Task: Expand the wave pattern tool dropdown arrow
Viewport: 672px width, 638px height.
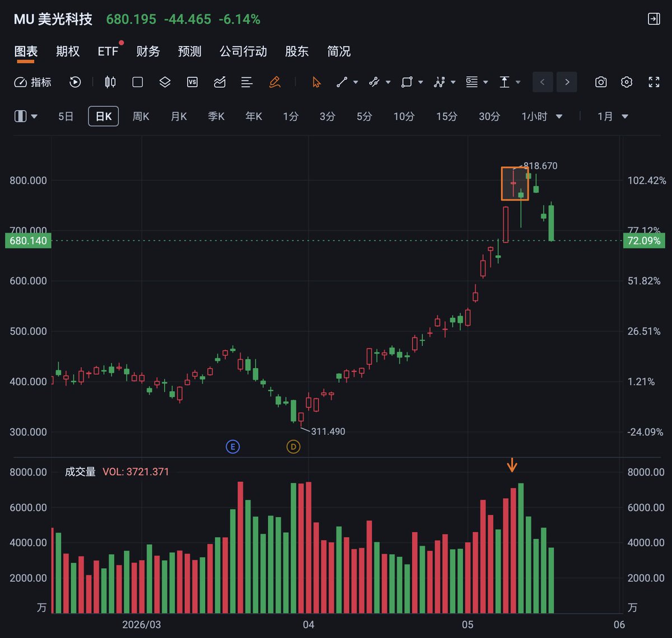Action: [453, 82]
